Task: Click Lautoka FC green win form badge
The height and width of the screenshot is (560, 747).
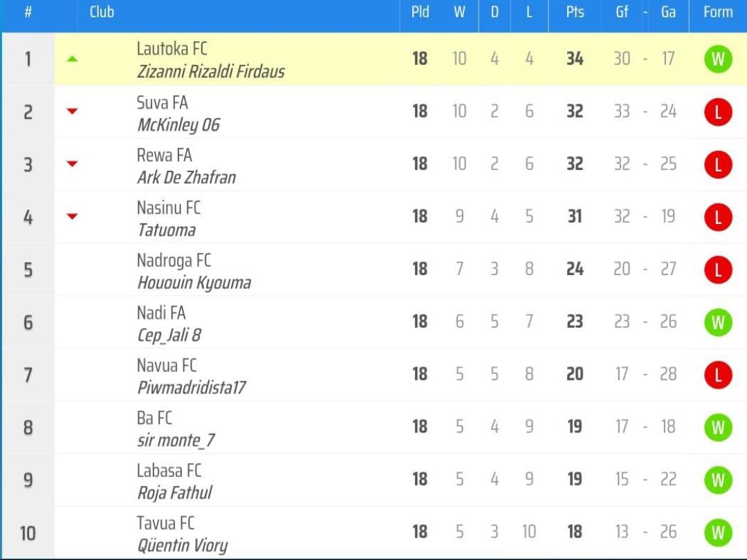Action: coord(718,59)
